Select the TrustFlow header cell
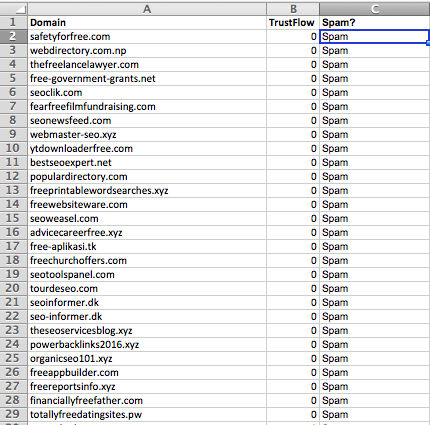Image resolution: width=430 pixels, height=425 pixels. (293, 23)
